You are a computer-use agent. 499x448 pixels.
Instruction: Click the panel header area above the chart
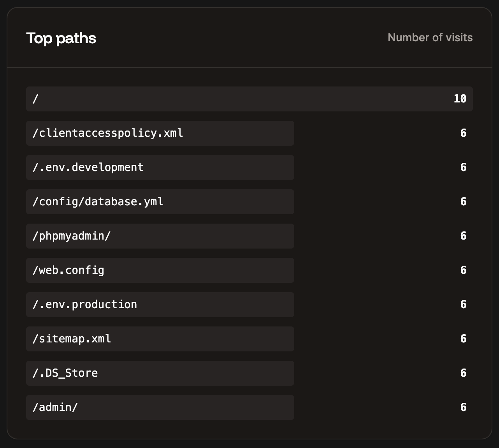point(249,37)
